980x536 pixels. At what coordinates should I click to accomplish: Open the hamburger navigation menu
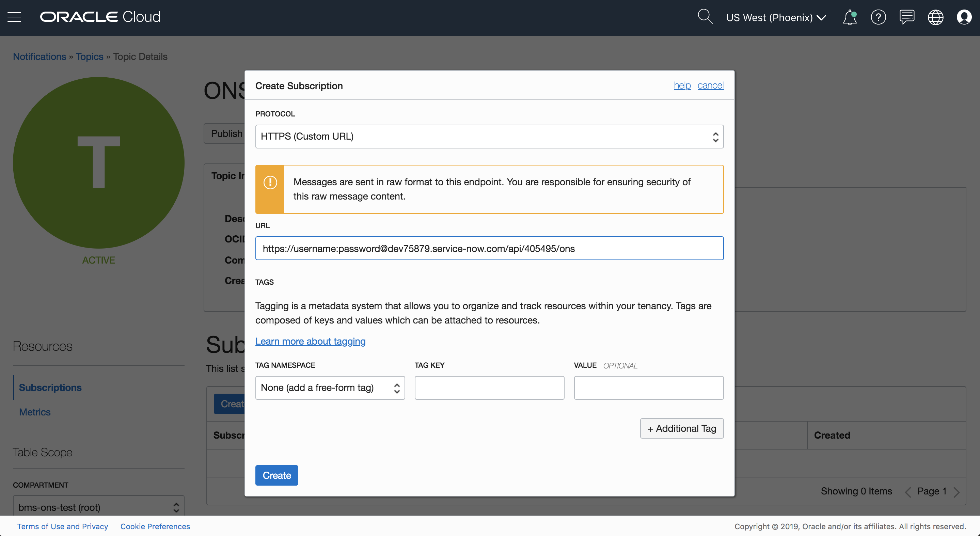point(14,17)
